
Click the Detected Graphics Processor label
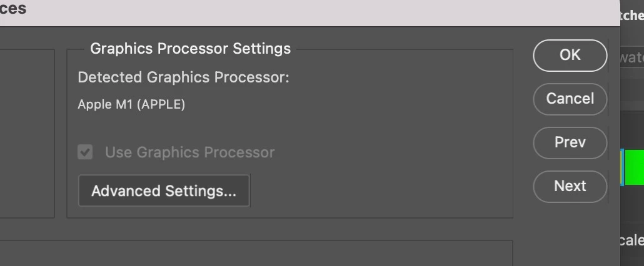pyautogui.click(x=183, y=77)
